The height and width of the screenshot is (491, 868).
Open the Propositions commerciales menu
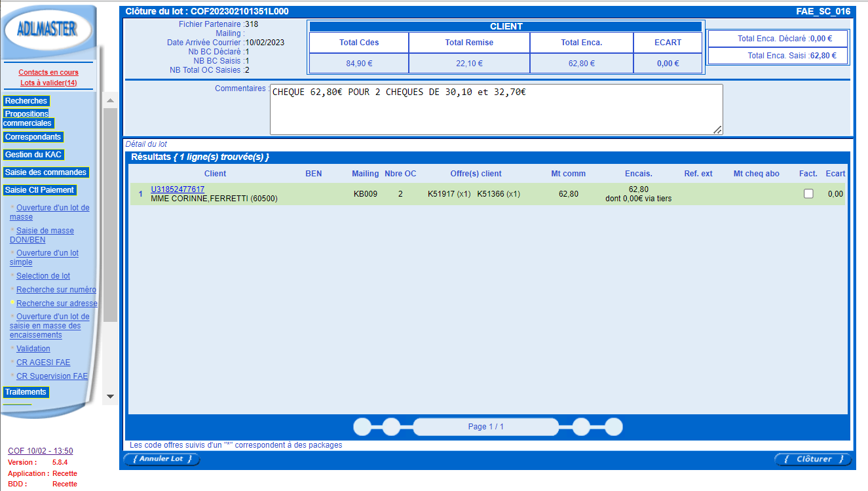(x=28, y=119)
